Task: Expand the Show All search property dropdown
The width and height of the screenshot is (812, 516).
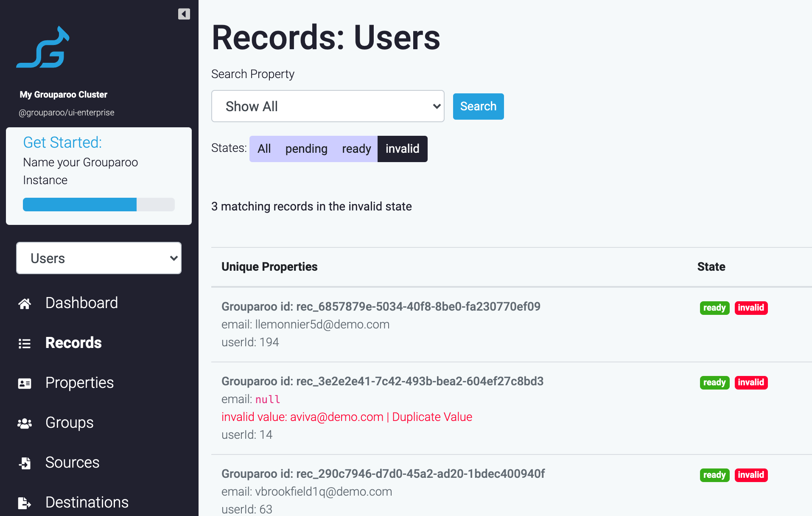Action: [x=328, y=106]
